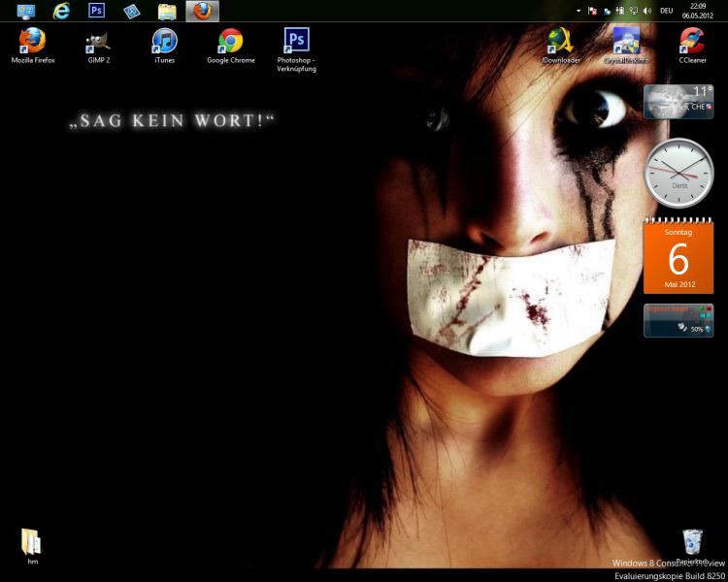Click the Action Center flag tray icon
This screenshot has height=582, width=728.
click(592, 11)
